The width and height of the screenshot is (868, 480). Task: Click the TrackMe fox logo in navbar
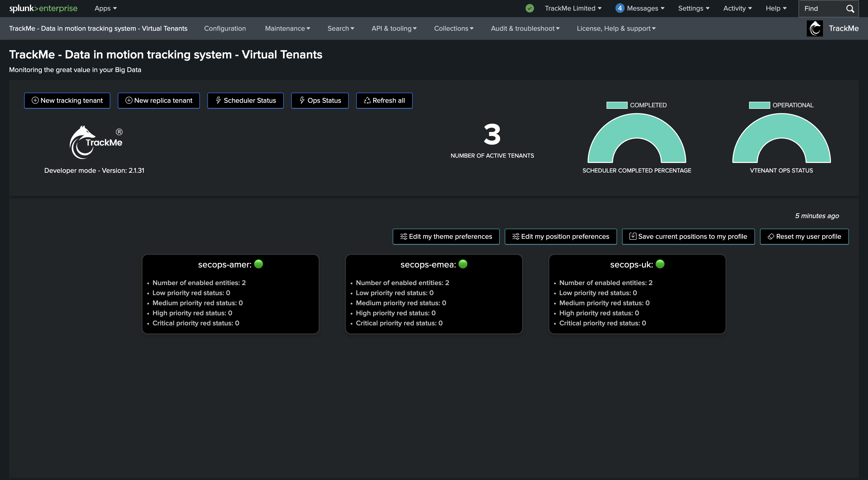(814, 28)
